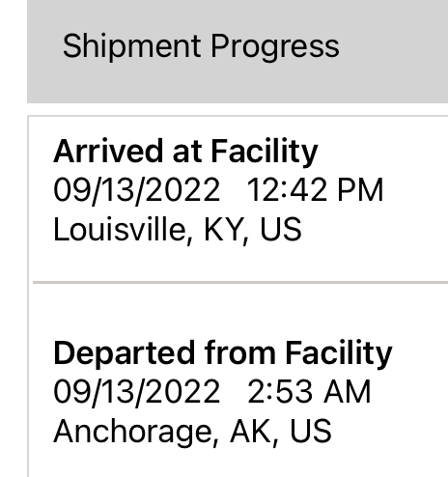Click the word Facility in Arrived heading
Viewport: 448px width, 477px height.
(265, 152)
